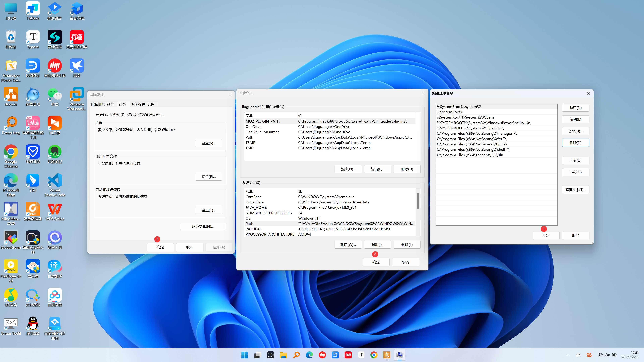Select the Xmanager Power Suite folder icon
This screenshot has width=644, height=362.
[x=11, y=70]
